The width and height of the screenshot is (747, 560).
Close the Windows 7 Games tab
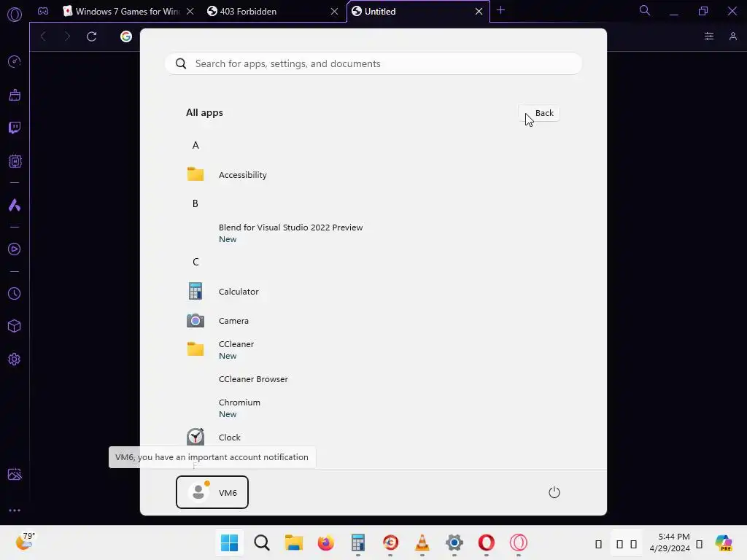[x=190, y=12]
